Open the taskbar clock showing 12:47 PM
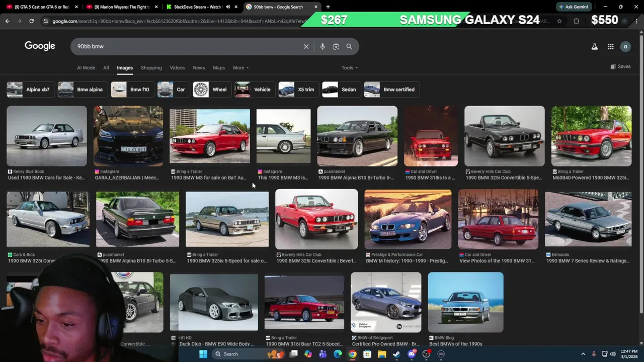The image size is (644, 362). [629, 354]
